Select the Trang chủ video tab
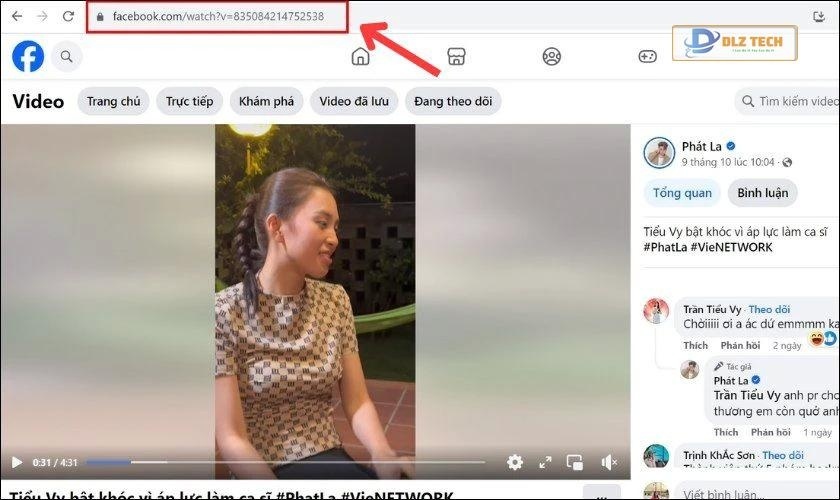Viewport: 840px width, 500px height. tap(114, 101)
